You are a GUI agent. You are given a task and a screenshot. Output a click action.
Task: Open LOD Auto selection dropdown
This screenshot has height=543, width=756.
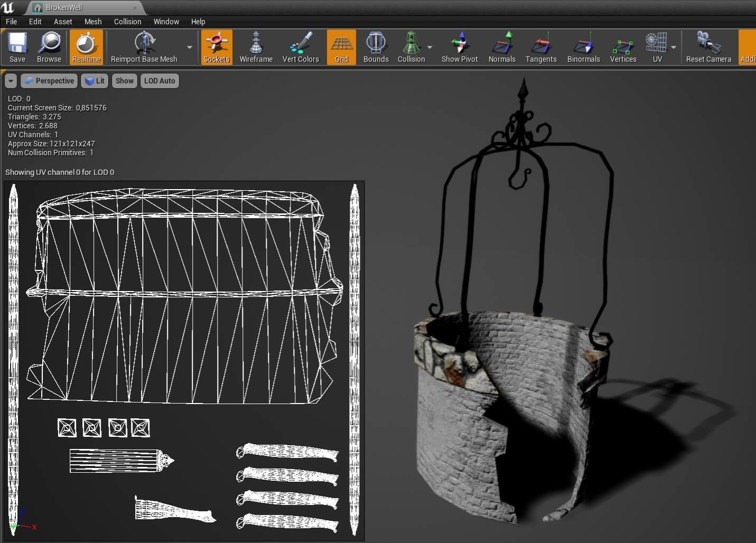159,81
